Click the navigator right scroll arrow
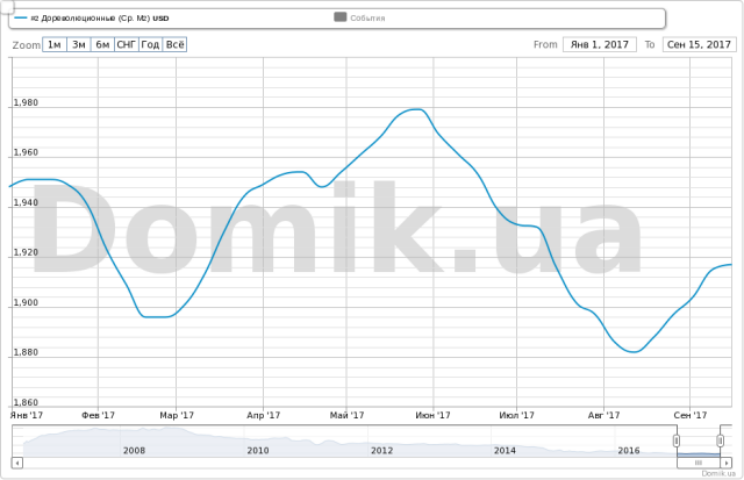Image resolution: width=744 pixels, height=480 pixels. coord(726,462)
